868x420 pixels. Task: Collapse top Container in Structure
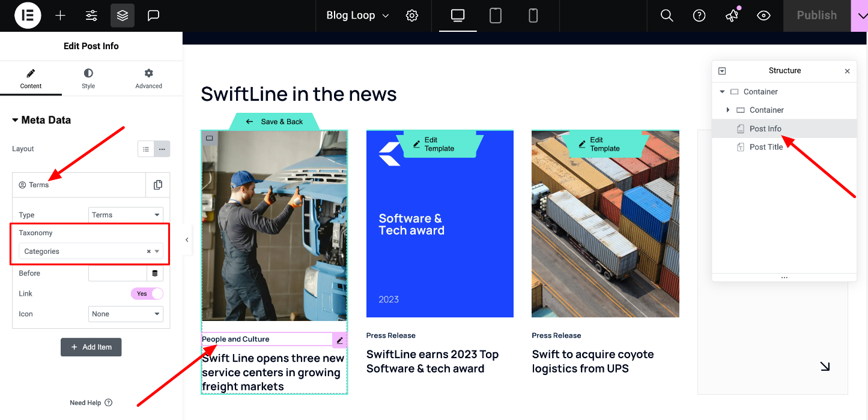pyautogui.click(x=722, y=92)
